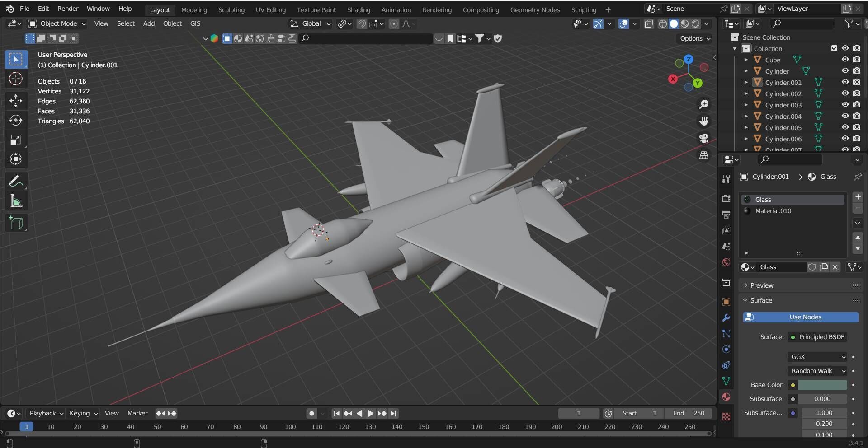Open the Output properties tab

click(726, 215)
